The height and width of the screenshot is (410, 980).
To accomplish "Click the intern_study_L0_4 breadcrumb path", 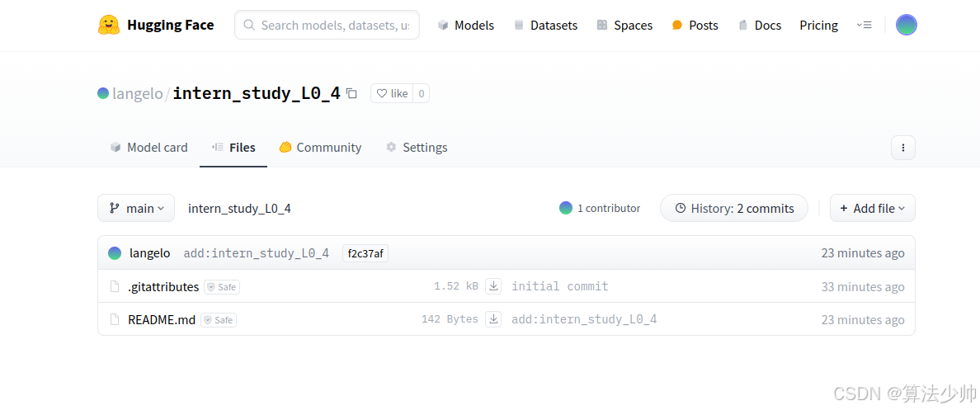I will [x=239, y=209].
